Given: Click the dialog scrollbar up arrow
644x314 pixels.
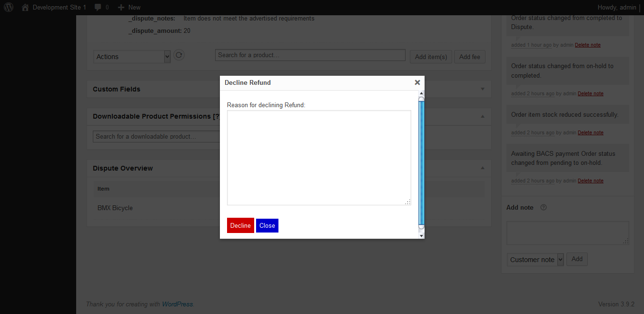Looking at the screenshot, I should 421,93.
